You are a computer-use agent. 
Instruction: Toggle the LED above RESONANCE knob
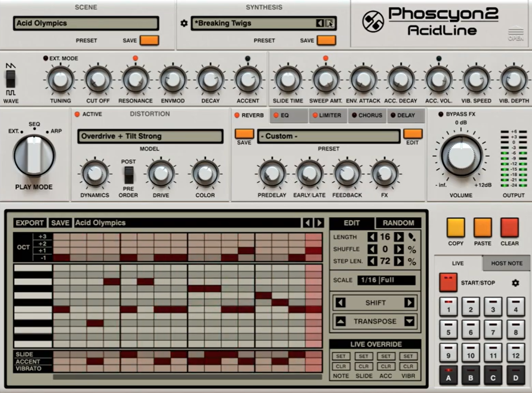pyautogui.click(x=135, y=58)
